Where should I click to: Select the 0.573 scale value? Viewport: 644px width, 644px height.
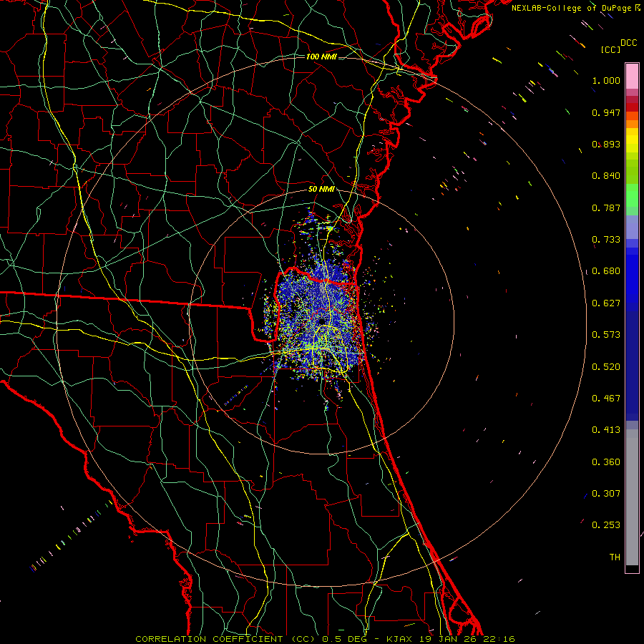606,335
